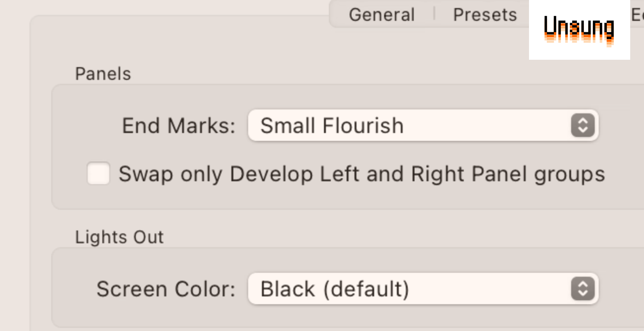
Task: Click window background left of the preferences pane
Action: tap(14, 184)
